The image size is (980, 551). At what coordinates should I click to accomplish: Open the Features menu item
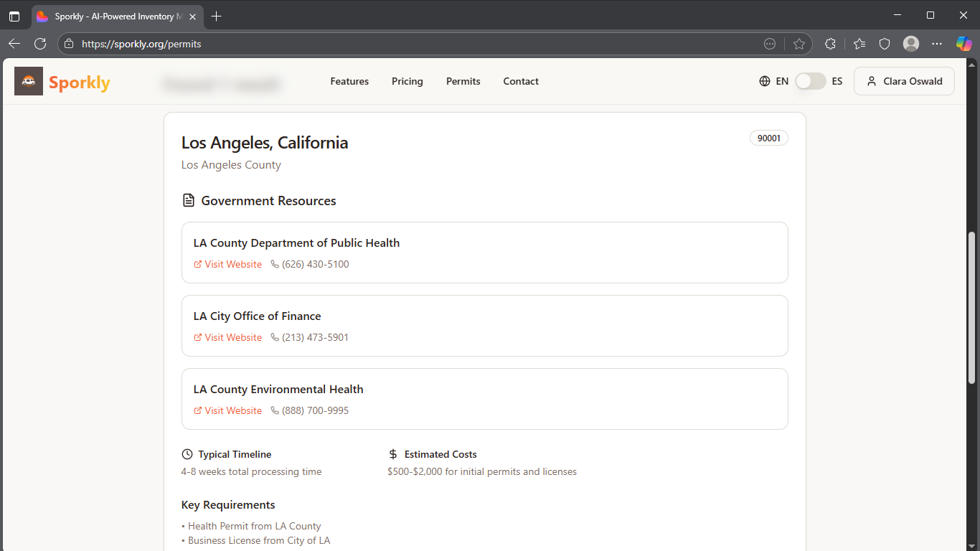(x=349, y=81)
